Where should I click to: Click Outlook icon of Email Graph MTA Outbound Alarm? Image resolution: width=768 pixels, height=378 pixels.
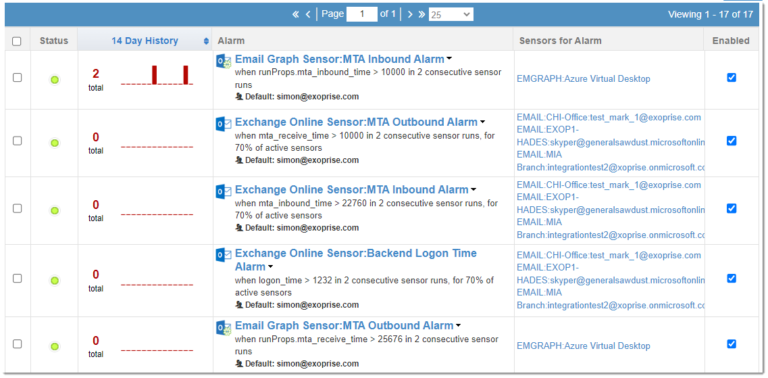[224, 327]
